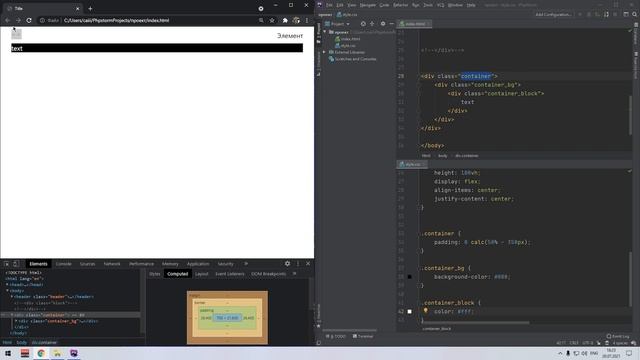Click the lightbulb intention icon on line 42
Screen dimensions: 640x360
coord(425,311)
